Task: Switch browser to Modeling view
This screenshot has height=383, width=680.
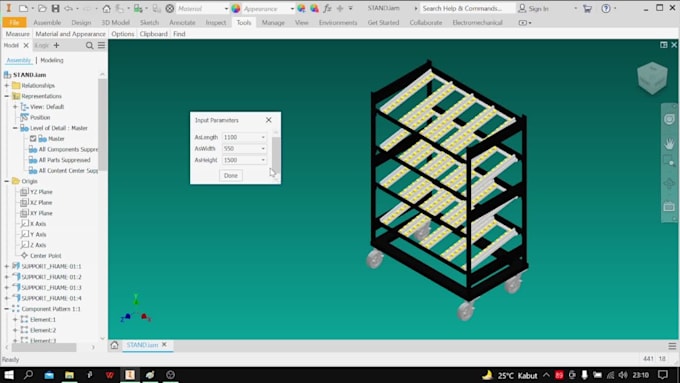Action: tap(52, 60)
